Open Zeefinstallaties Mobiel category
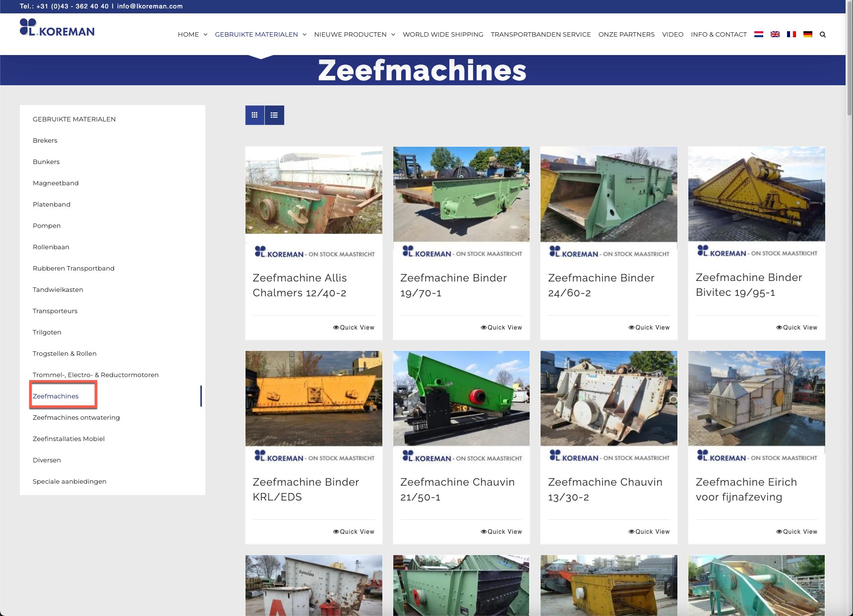The image size is (853, 616). pos(68,439)
